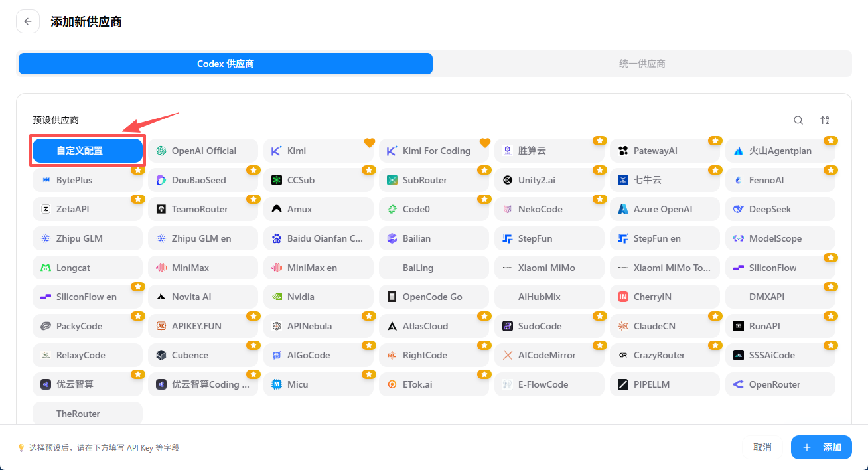This screenshot has width=868, height=470.
Task: Click the Novita AI logo icon
Action: point(161,297)
